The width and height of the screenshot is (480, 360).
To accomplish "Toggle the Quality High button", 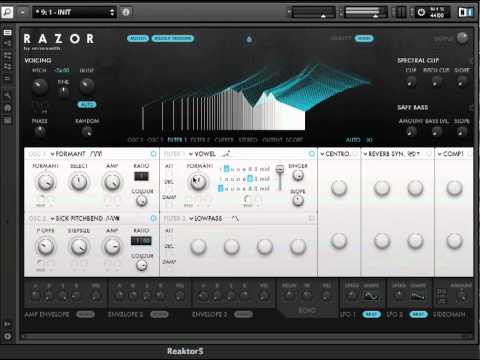I will click(x=364, y=39).
